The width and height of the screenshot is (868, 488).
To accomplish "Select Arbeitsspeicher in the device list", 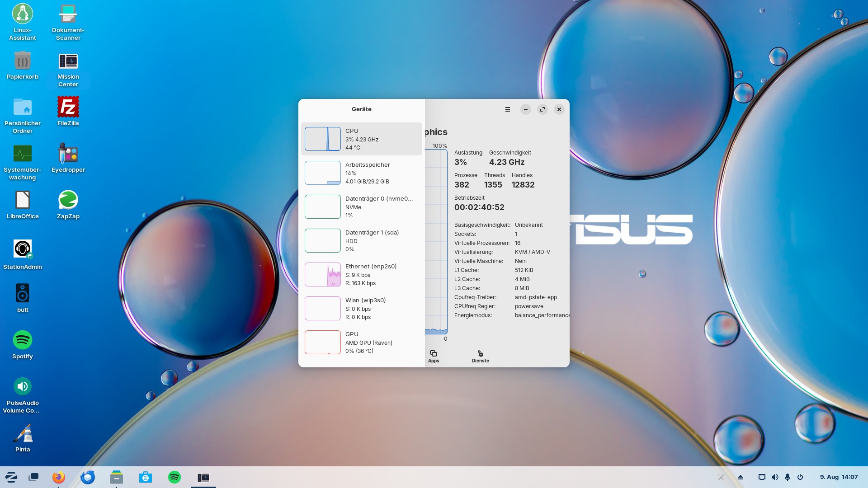I will pyautogui.click(x=361, y=173).
